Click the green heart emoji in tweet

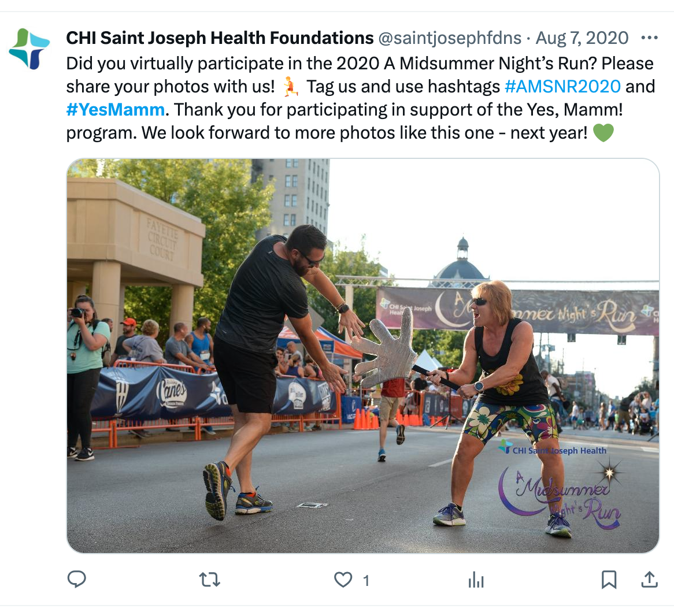click(x=603, y=132)
